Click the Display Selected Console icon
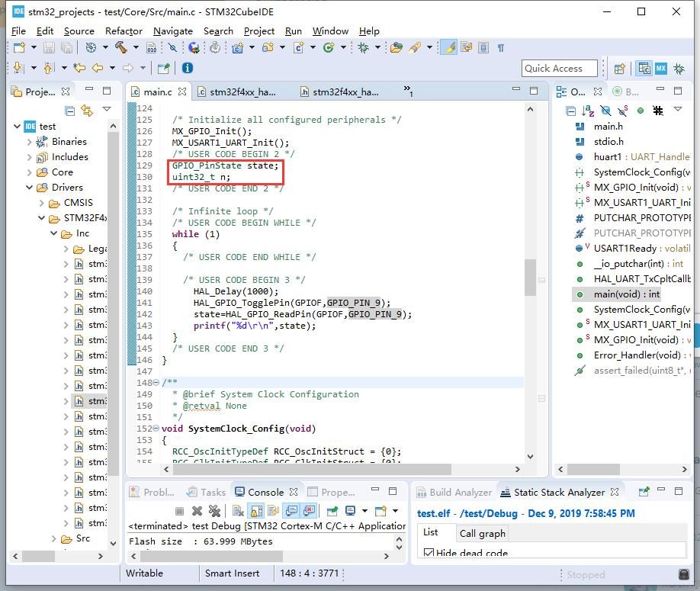This screenshot has width=700, height=591. point(351,510)
